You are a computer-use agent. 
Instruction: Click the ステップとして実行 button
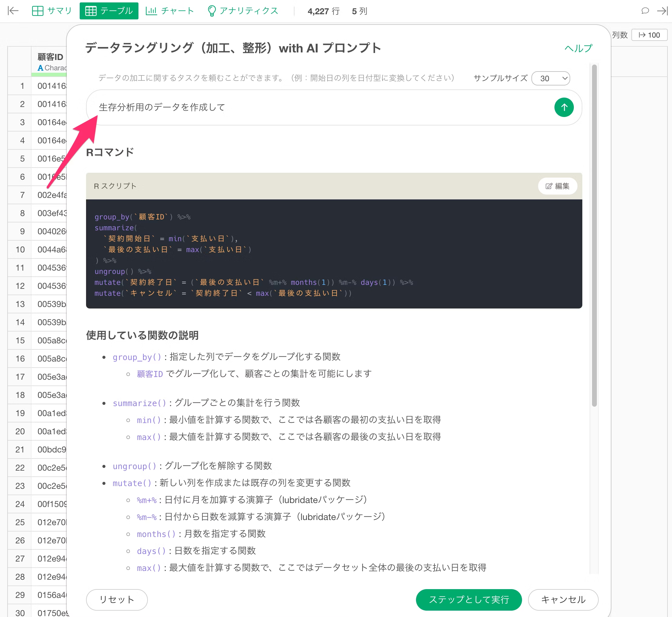(468, 599)
